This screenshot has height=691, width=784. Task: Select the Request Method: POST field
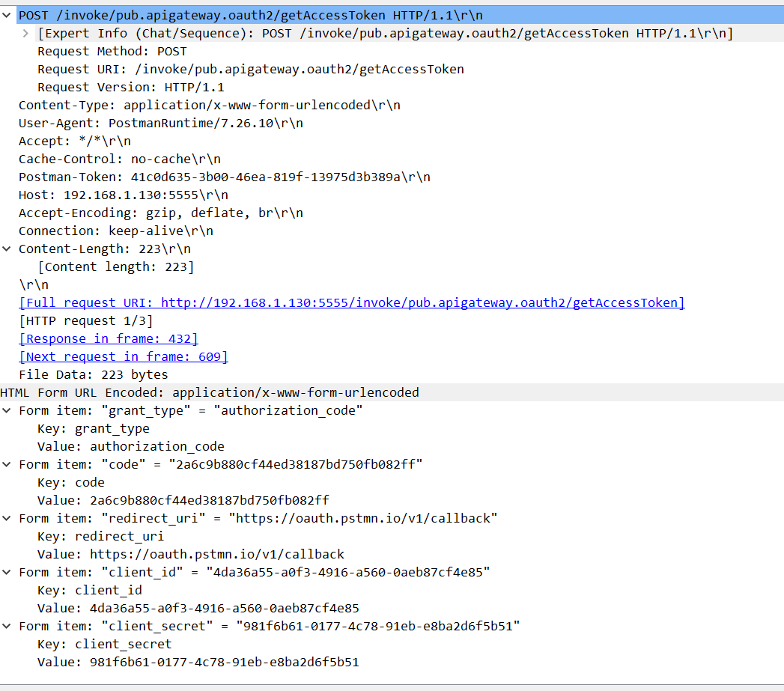(x=112, y=51)
